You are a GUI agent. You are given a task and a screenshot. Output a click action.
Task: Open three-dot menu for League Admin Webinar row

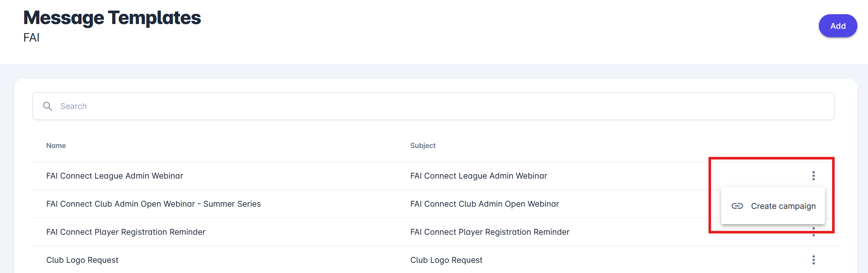813,176
